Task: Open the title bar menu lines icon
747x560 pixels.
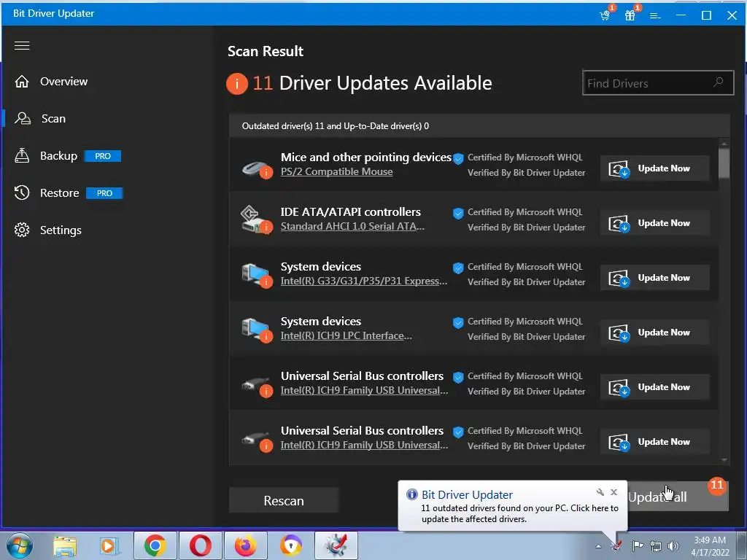Action: pyautogui.click(x=656, y=16)
